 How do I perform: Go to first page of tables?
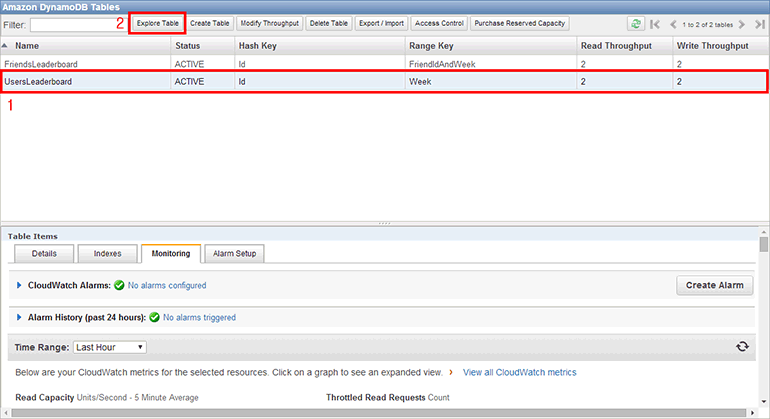click(x=655, y=23)
